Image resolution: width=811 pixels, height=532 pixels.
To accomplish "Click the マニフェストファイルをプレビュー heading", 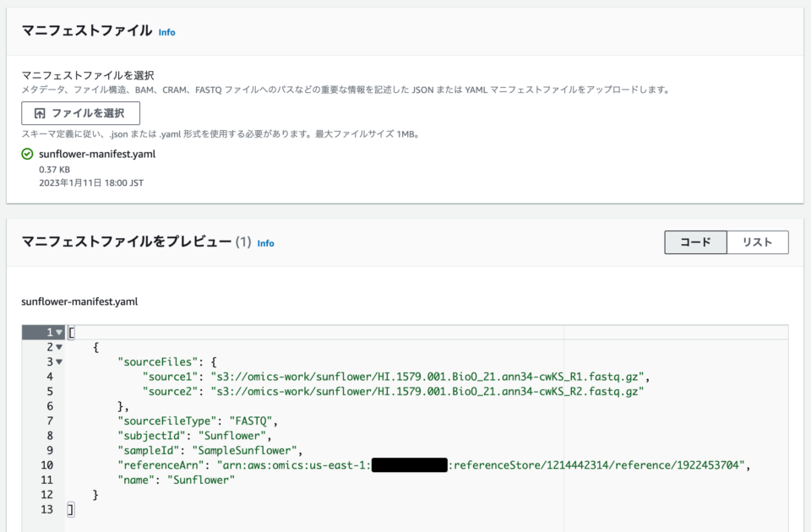I will 127,242.
